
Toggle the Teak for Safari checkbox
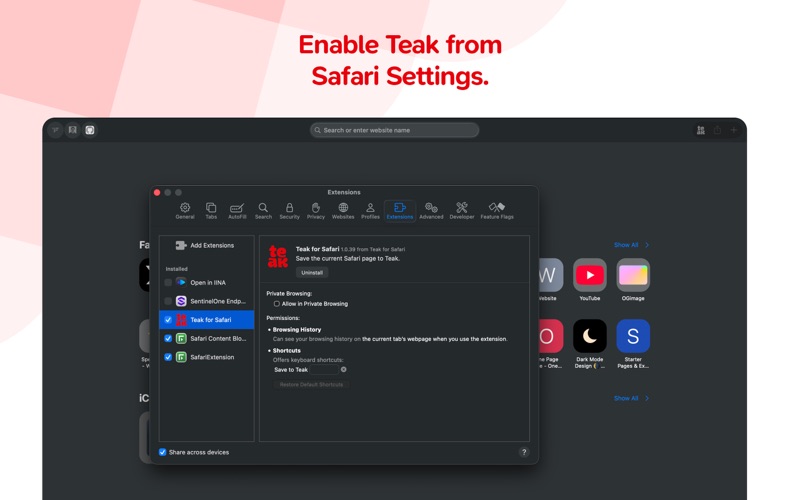[x=168, y=320]
